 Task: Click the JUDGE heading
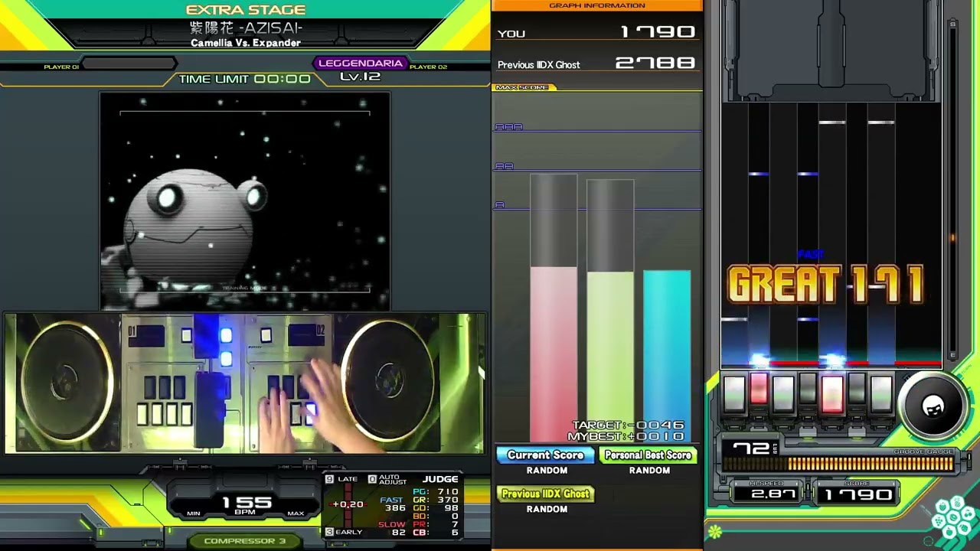pyautogui.click(x=440, y=479)
